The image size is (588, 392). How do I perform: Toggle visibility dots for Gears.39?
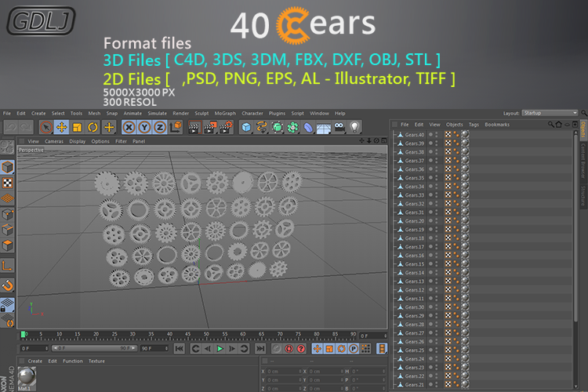click(437, 143)
